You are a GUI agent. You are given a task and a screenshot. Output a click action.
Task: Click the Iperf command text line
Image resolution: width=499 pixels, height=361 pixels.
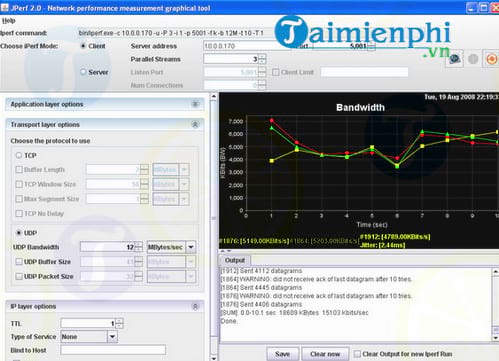pyautogui.click(x=171, y=33)
